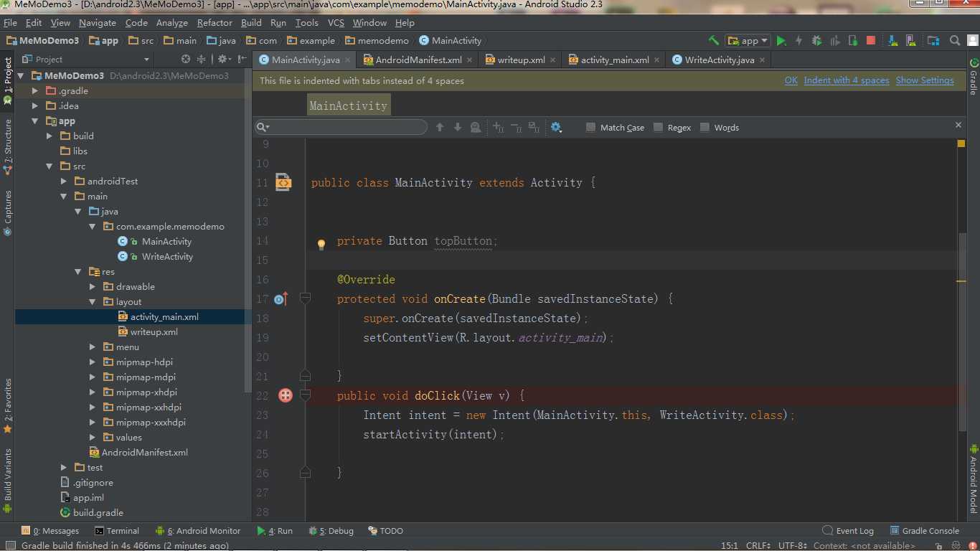Click the override gutter icon on line 17
This screenshot has height=551, width=980.
(281, 298)
